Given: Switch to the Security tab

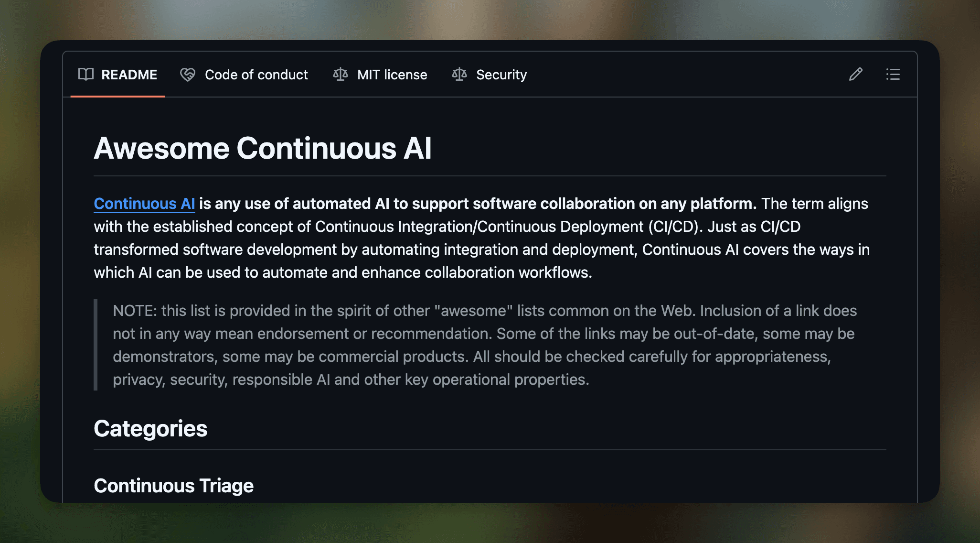Looking at the screenshot, I should (501, 75).
